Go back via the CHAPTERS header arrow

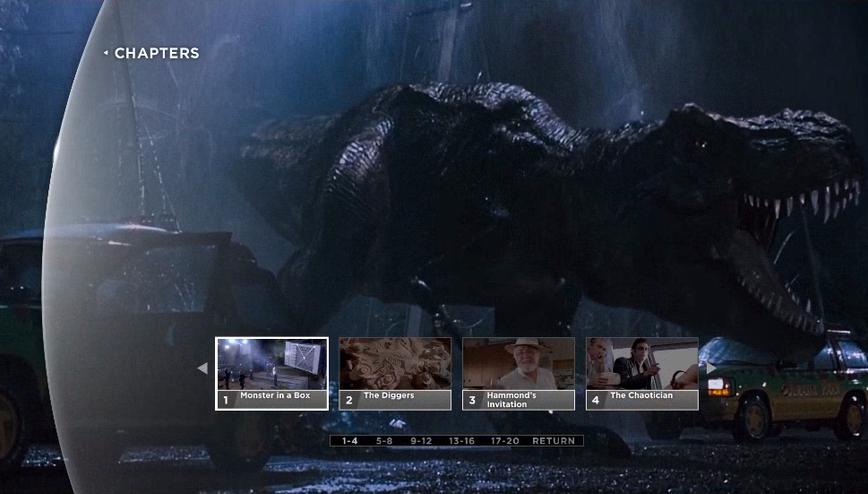tap(106, 53)
